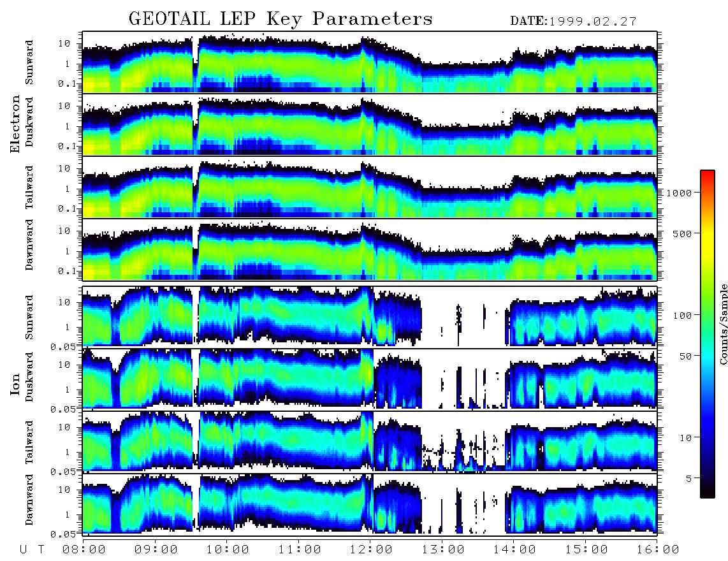Click the Electron Sunward spectrogram panel
Image resolution: width=728 pixels, height=561 pixels.
(370, 62)
